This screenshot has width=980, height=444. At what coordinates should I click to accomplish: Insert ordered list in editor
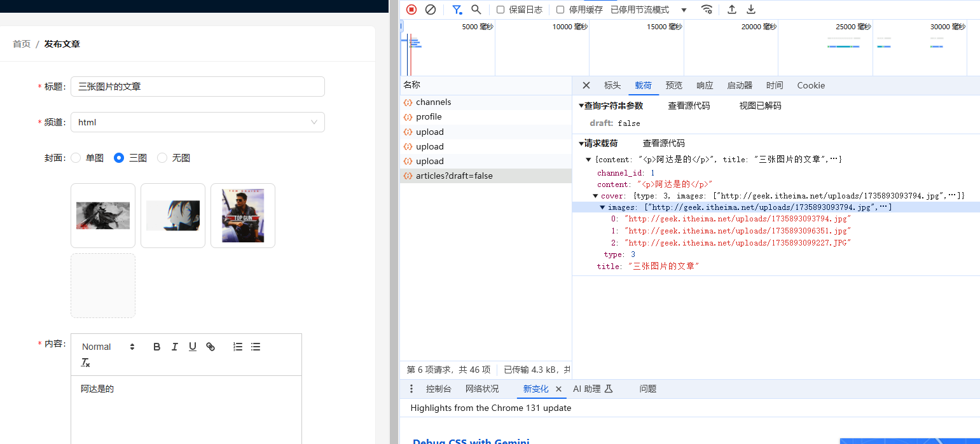pyautogui.click(x=238, y=347)
